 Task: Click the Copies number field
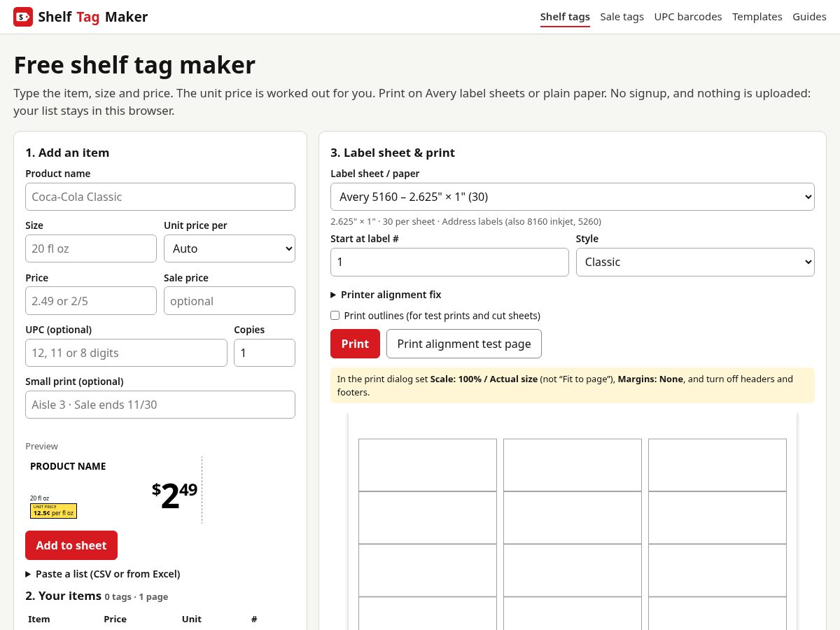coord(265,353)
